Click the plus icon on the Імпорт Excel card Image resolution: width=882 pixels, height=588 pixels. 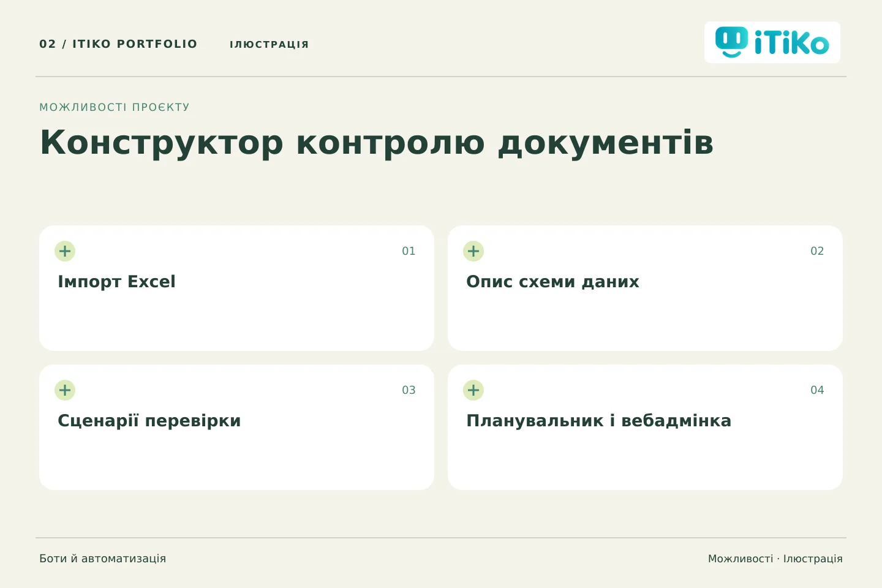click(x=65, y=251)
